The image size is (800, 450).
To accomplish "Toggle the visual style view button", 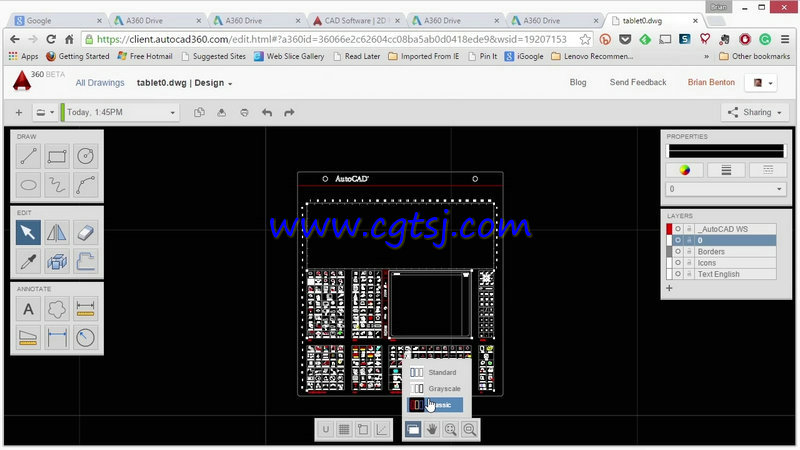I will coord(413,430).
